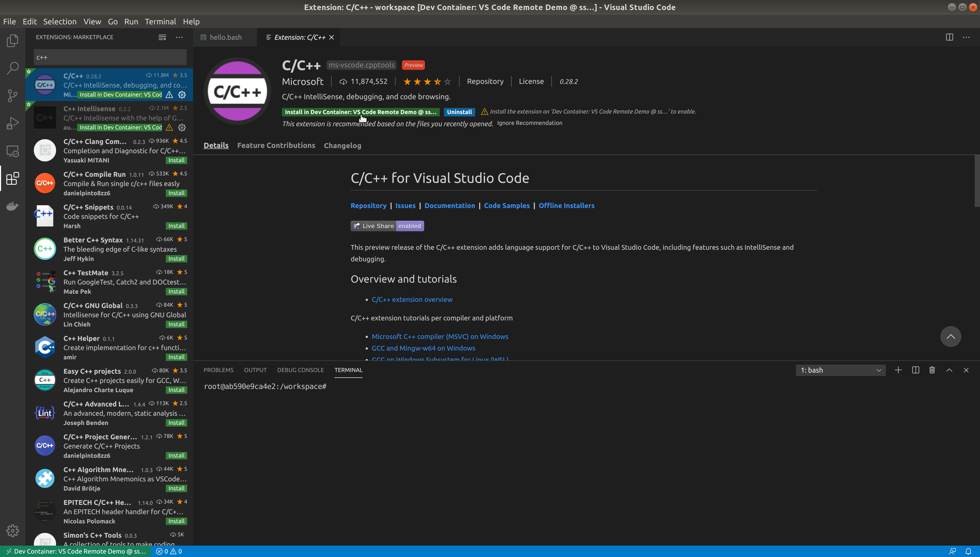The width and height of the screenshot is (980, 557).
Task: Open Extensions panel more actions menu
Action: click(179, 37)
